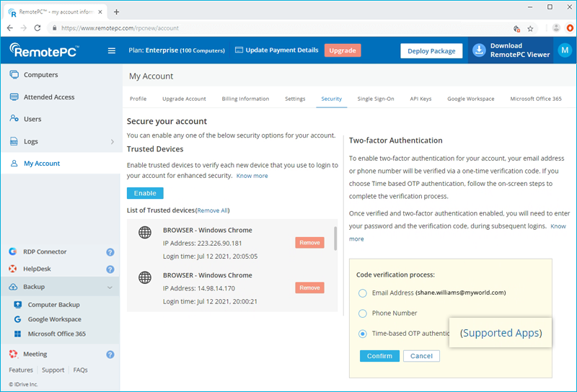This screenshot has width=577, height=392.
Task: Expand the Logs sidebar submenu
Action: [x=112, y=142]
